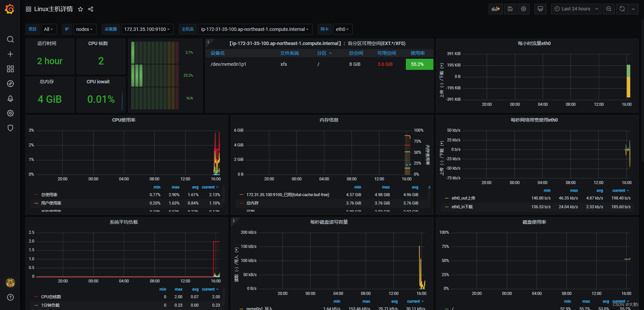
Task: Sort network legend by avg column
Action: pyautogui.click(x=599, y=190)
